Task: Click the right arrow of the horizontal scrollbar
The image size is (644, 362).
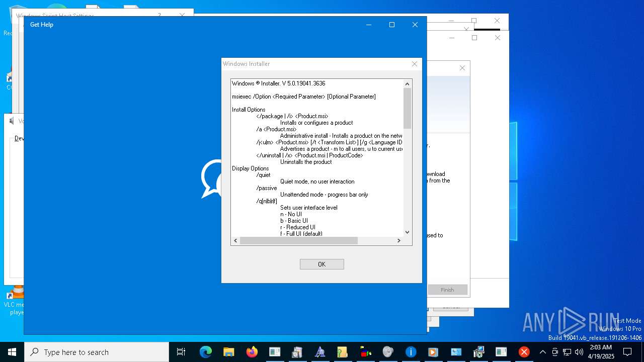Action: point(398,241)
